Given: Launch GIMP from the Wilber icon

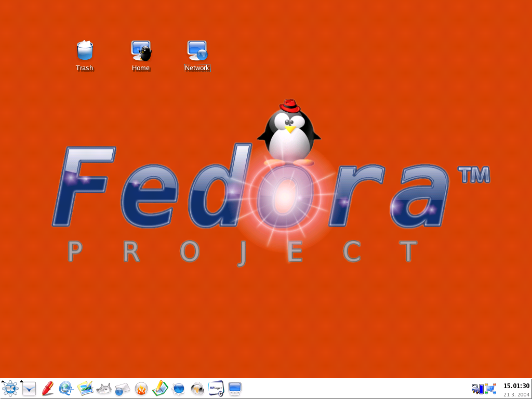Looking at the screenshot, I should pos(104,389).
